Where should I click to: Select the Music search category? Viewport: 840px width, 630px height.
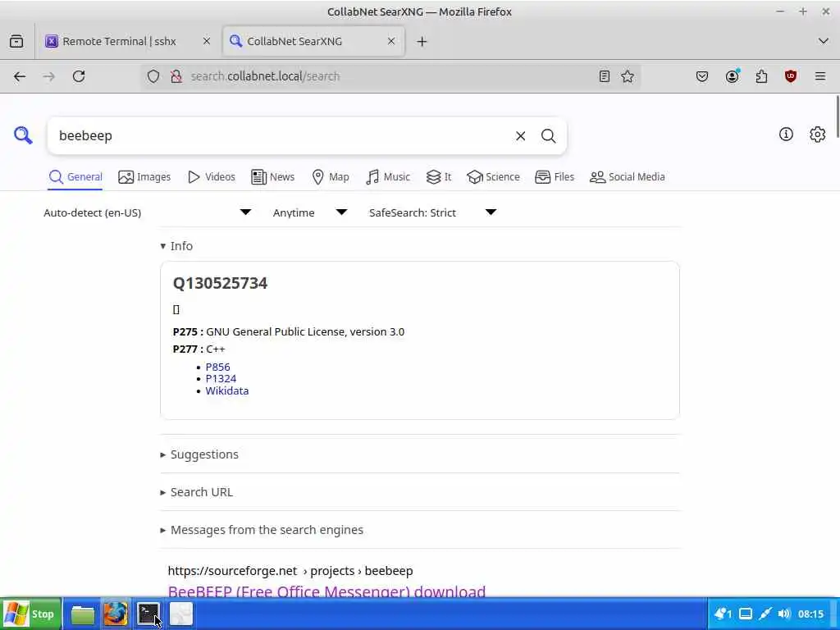(x=388, y=177)
